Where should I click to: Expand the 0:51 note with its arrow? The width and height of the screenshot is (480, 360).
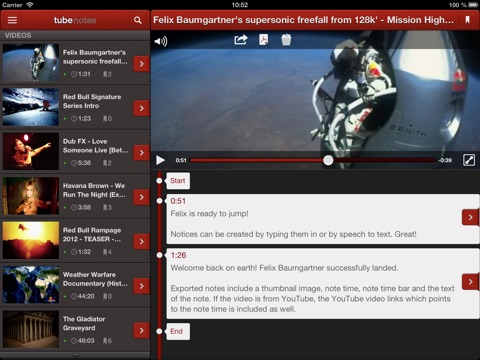[470, 217]
